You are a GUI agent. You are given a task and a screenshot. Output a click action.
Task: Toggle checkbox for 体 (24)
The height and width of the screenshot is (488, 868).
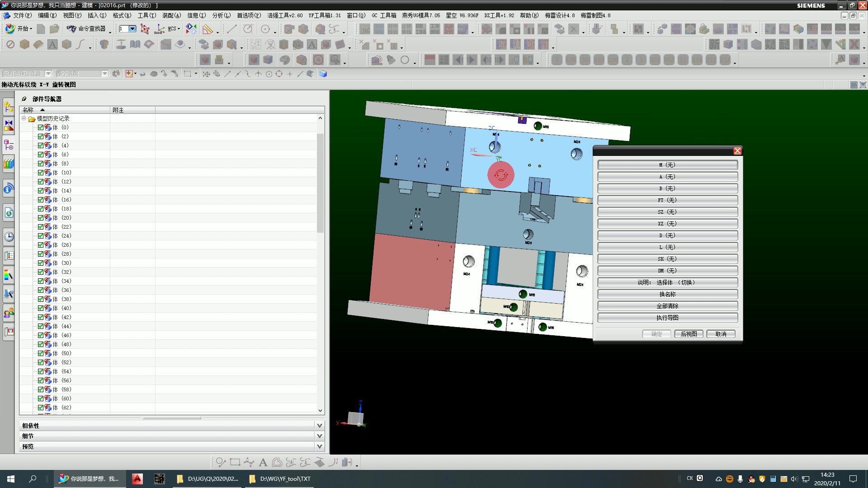coord(41,236)
